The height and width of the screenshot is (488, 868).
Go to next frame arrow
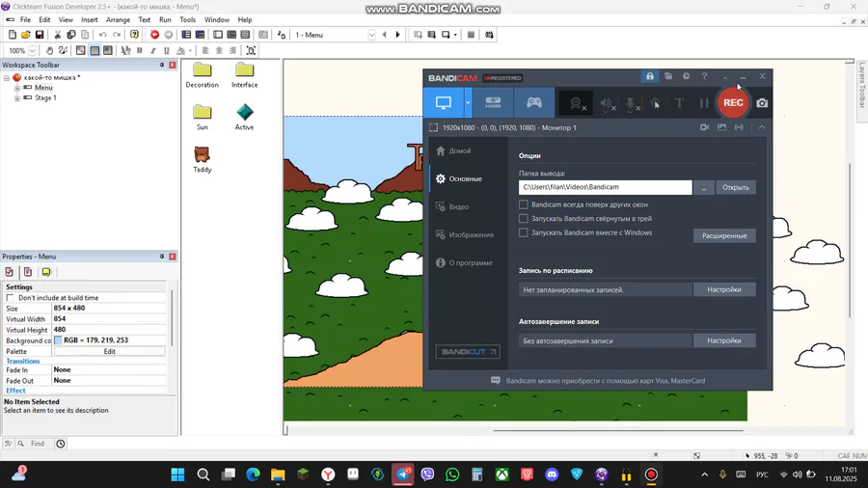tap(397, 35)
